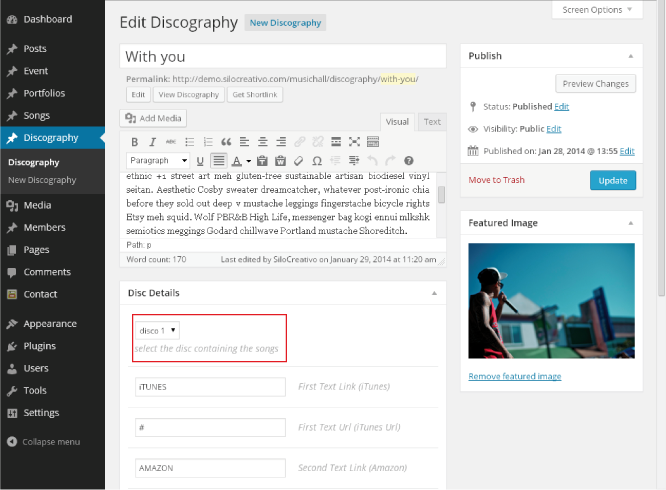The width and height of the screenshot is (666, 490).
Task: Click the insert link chain icon
Action: [x=299, y=142]
